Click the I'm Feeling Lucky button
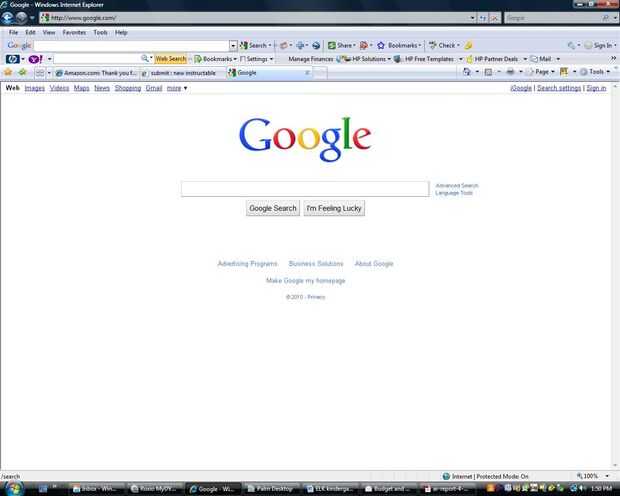 click(334, 208)
